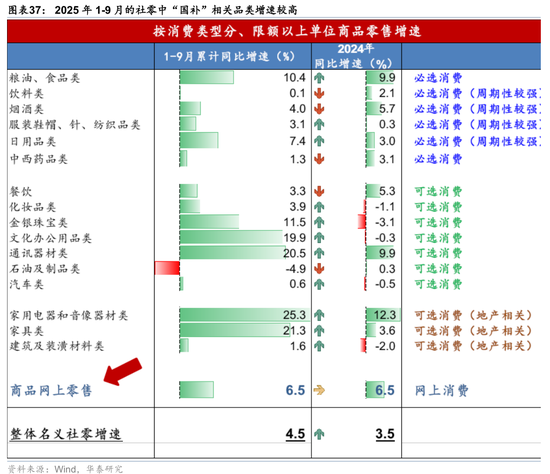Click the red header 按消费类型分、限额以上单位商品零售增速

(x=274, y=32)
